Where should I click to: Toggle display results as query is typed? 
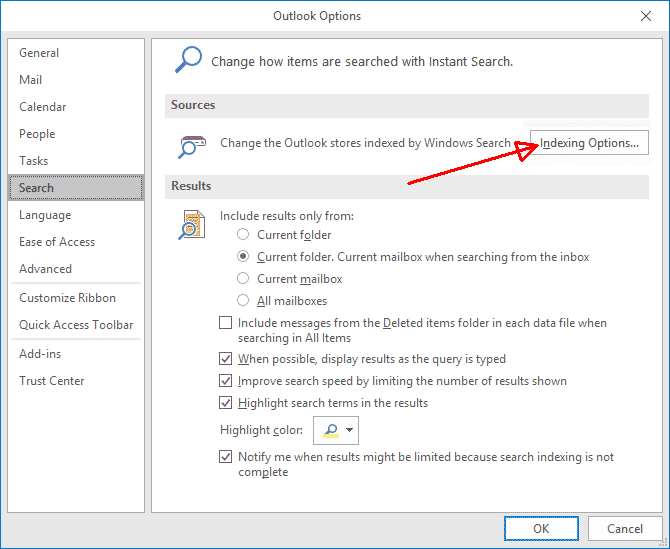tap(226, 358)
